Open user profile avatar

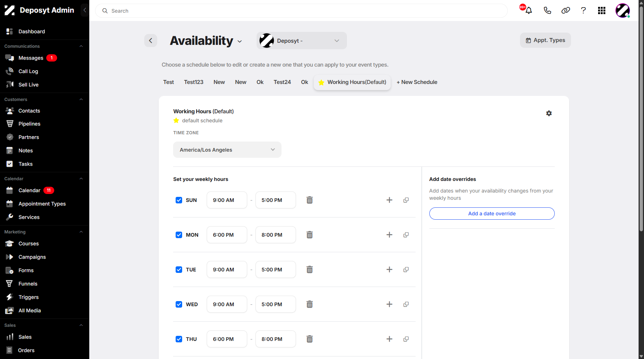pos(623,10)
